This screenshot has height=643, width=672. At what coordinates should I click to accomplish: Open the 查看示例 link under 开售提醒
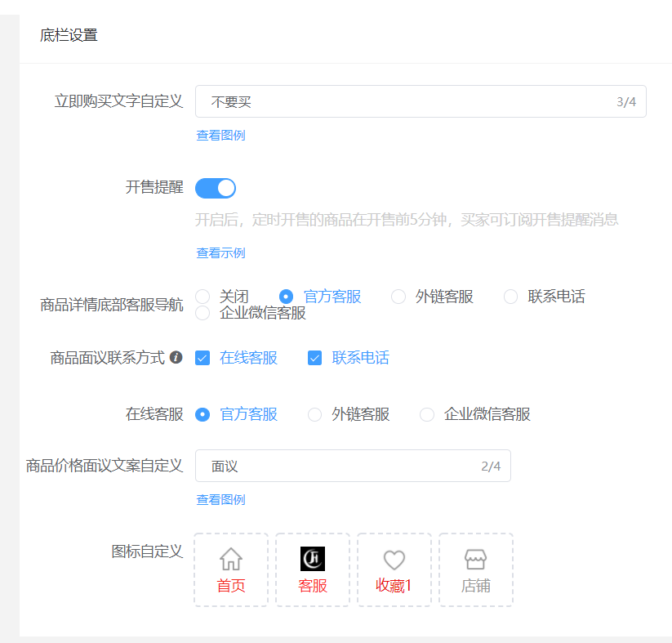220,253
